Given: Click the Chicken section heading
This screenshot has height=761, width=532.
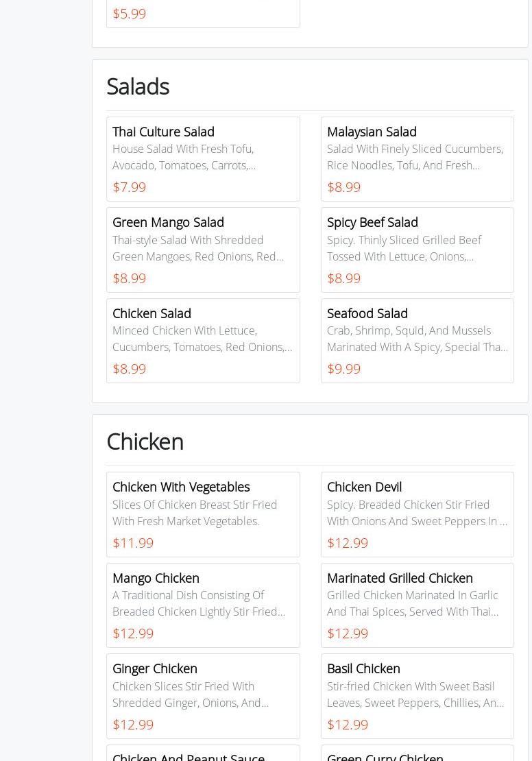Looking at the screenshot, I should [x=145, y=442].
